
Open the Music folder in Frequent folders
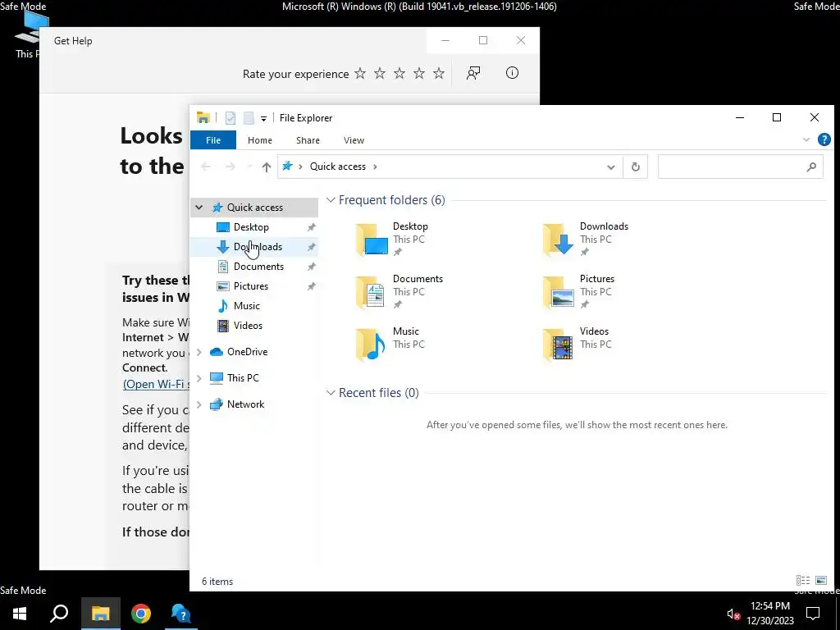[x=390, y=344]
